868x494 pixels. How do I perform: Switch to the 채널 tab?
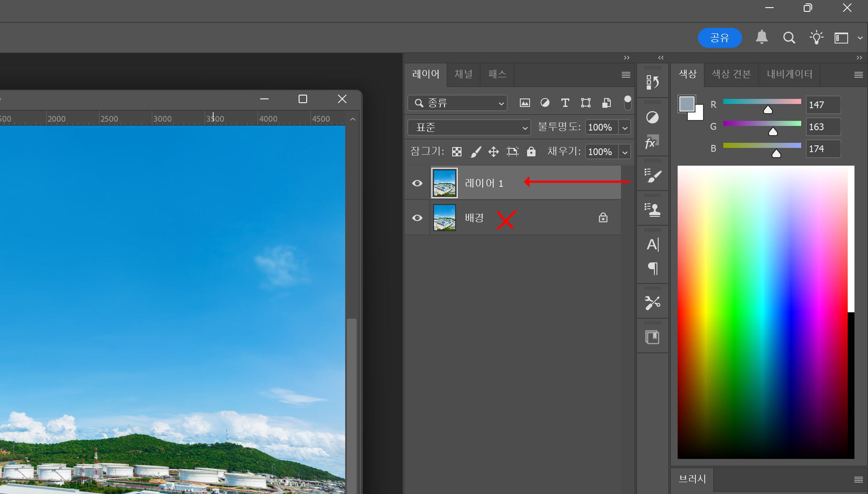tap(463, 74)
